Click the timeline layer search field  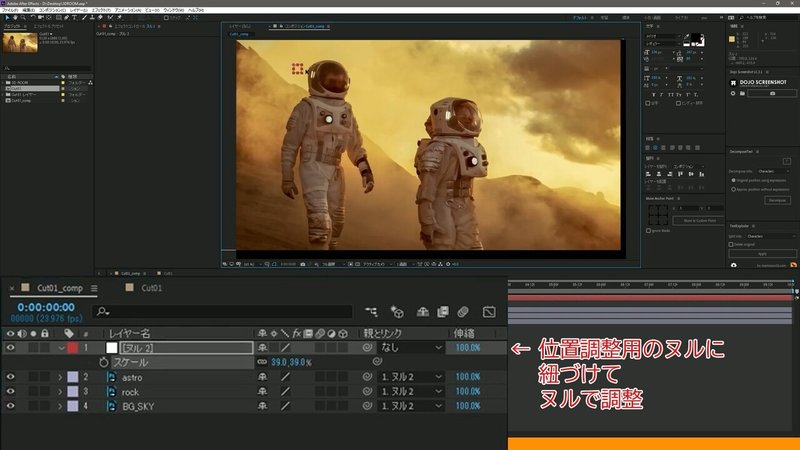(x=222, y=311)
